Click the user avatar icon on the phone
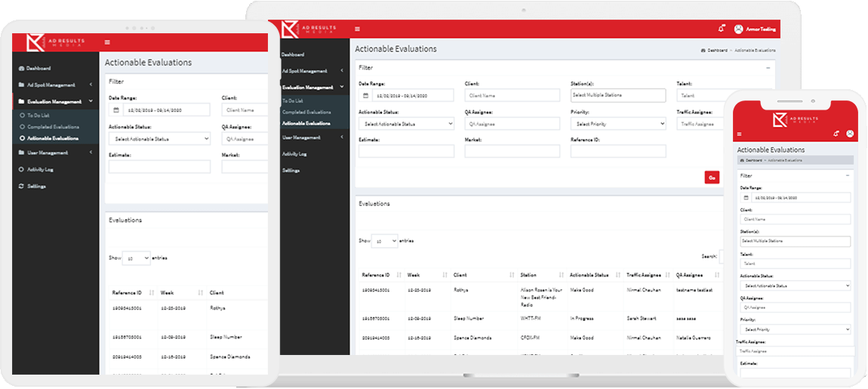 (850, 134)
